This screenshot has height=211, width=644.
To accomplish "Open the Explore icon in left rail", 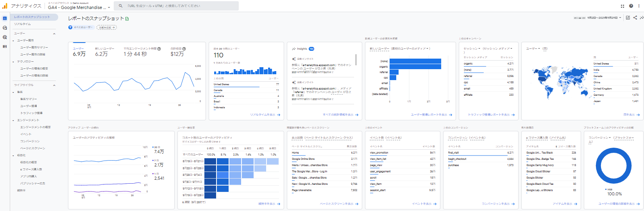I will [x=5, y=28].
